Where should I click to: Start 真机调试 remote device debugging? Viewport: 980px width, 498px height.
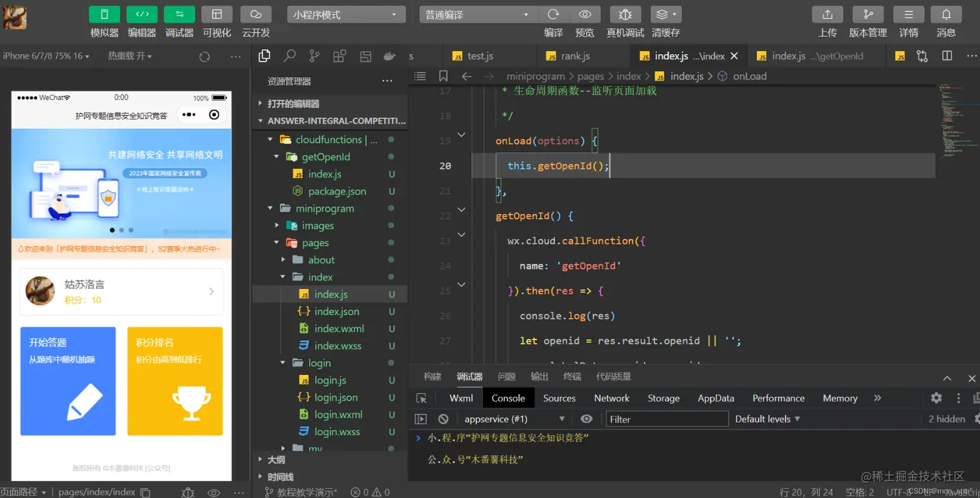(x=625, y=14)
